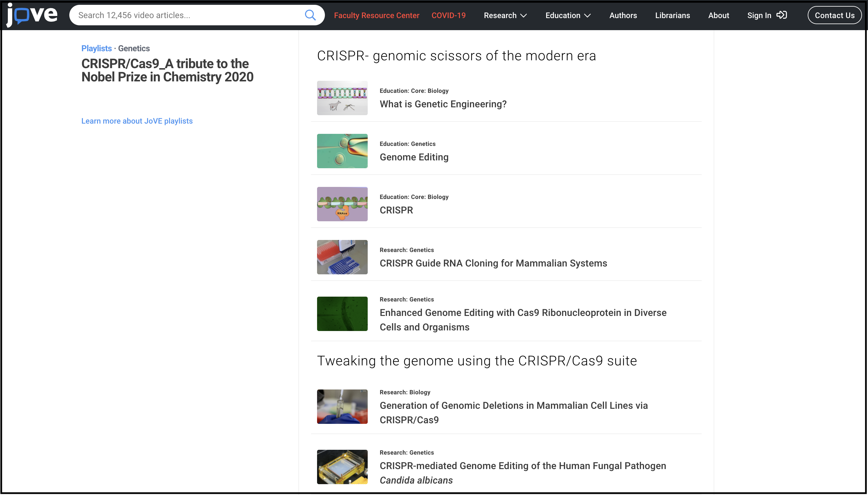The width and height of the screenshot is (868, 495).
Task: Open the CRISPR Guide RNA Cloning thumbnail
Action: 342,257
